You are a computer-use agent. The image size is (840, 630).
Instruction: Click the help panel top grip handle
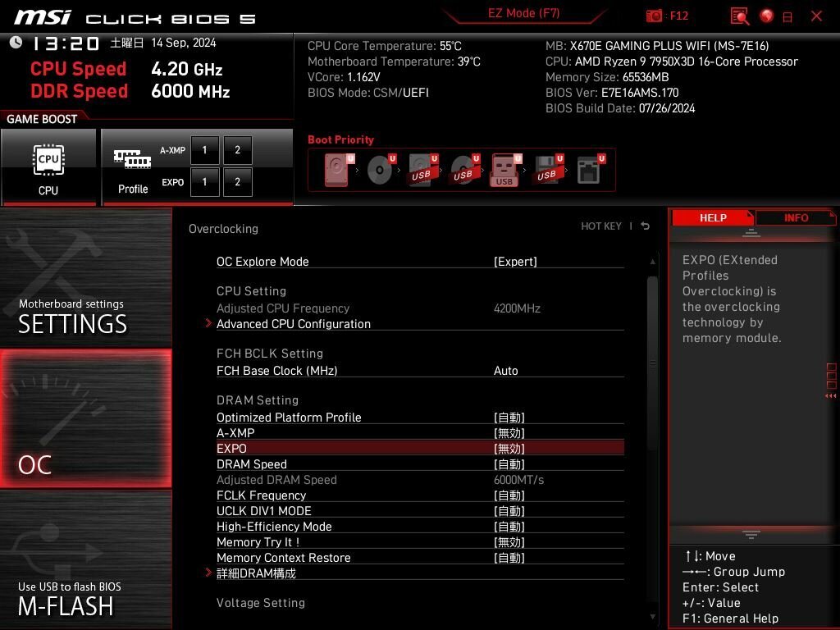coord(751,232)
